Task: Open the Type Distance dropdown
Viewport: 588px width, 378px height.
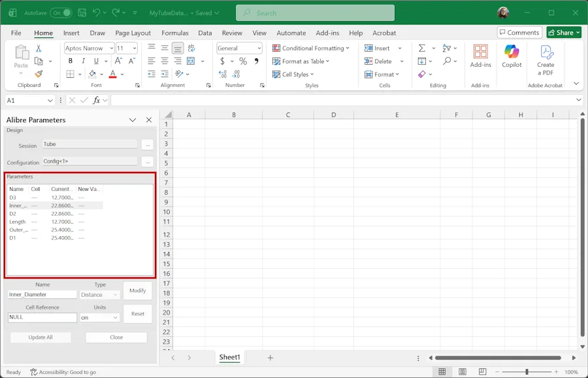Action: pyautogui.click(x=115, y=295)
